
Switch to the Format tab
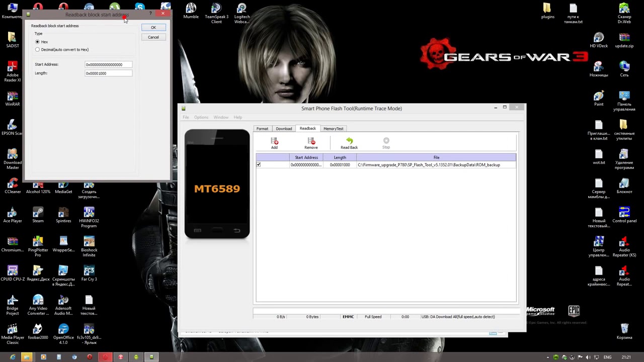(262, 129)
